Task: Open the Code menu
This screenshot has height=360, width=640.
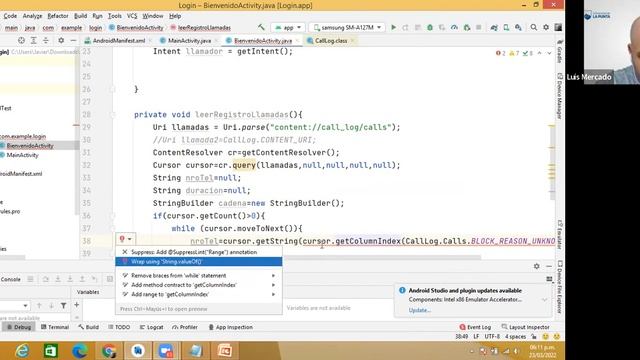Action: pyautogui.click(x=10, y=16)
